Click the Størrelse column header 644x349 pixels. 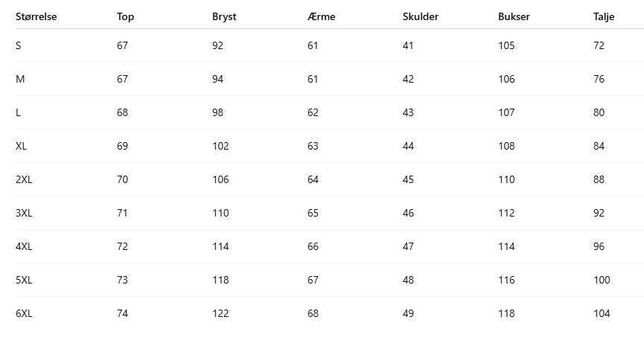tap(36, 16)
